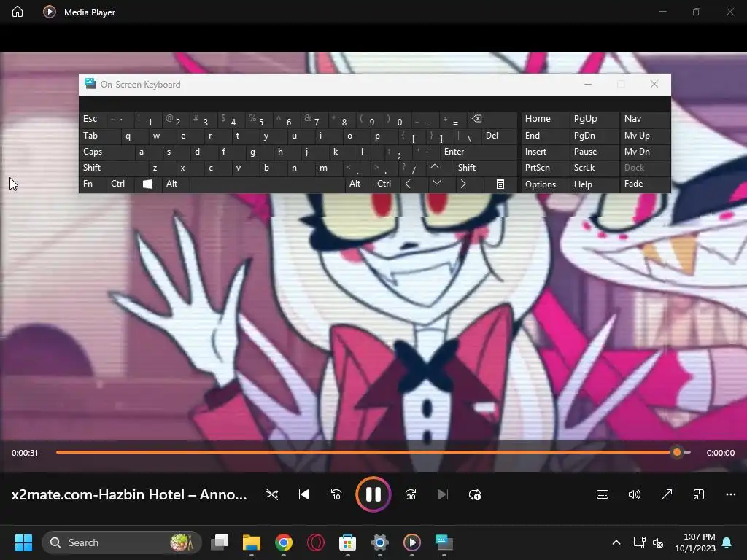
Task: Switch video to full screen
Action: coord(667,494)
